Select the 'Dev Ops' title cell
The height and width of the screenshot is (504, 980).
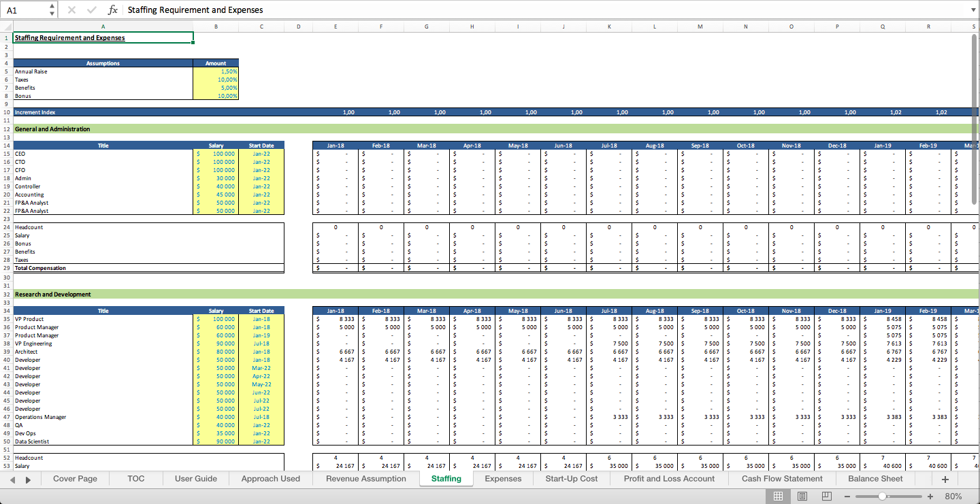[103, 433]
